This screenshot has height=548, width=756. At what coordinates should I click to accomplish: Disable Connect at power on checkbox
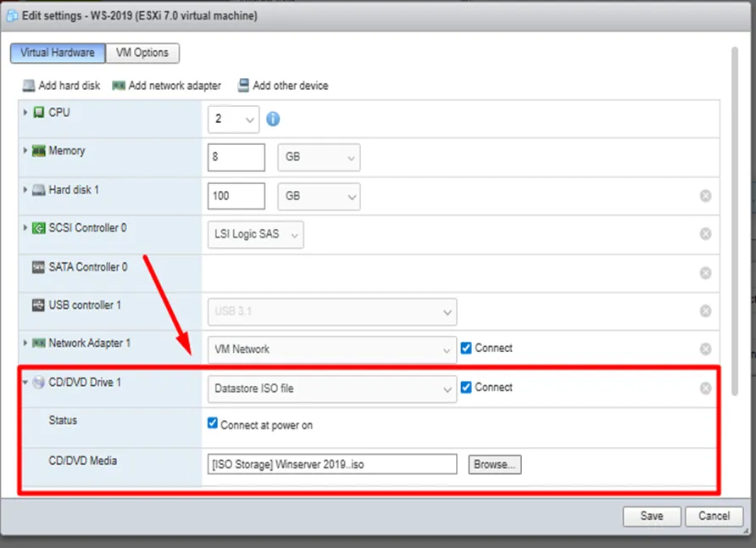coord(213,424)
